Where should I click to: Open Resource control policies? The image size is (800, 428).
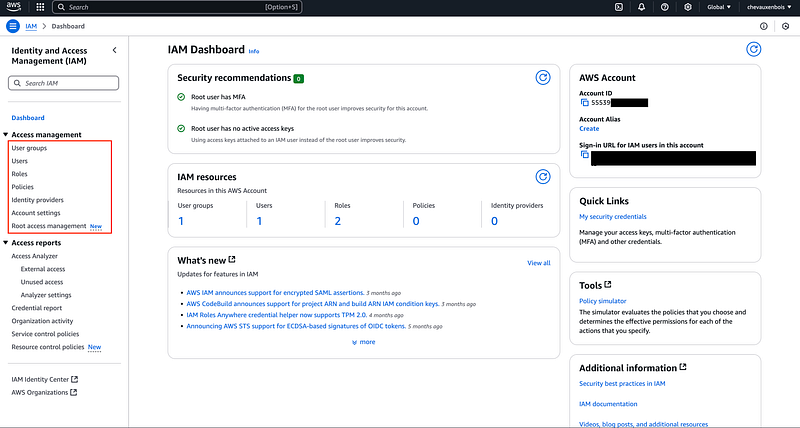tap(47, 347)
